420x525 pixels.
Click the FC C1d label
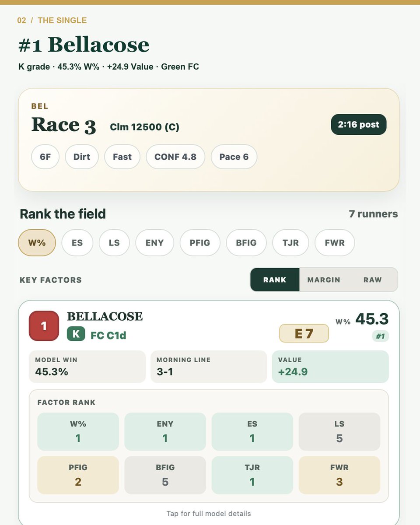click(x=108, y=336)
